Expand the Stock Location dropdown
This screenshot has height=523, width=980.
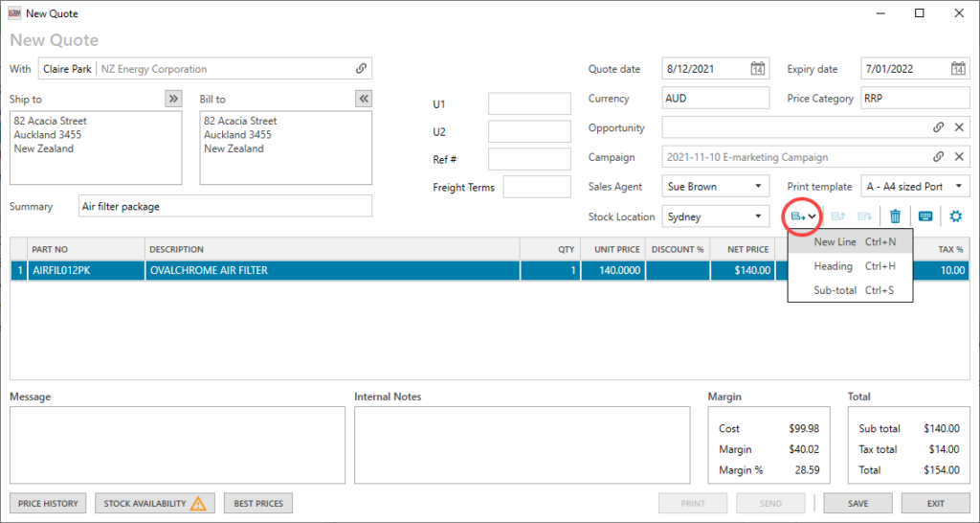[758, 216]
